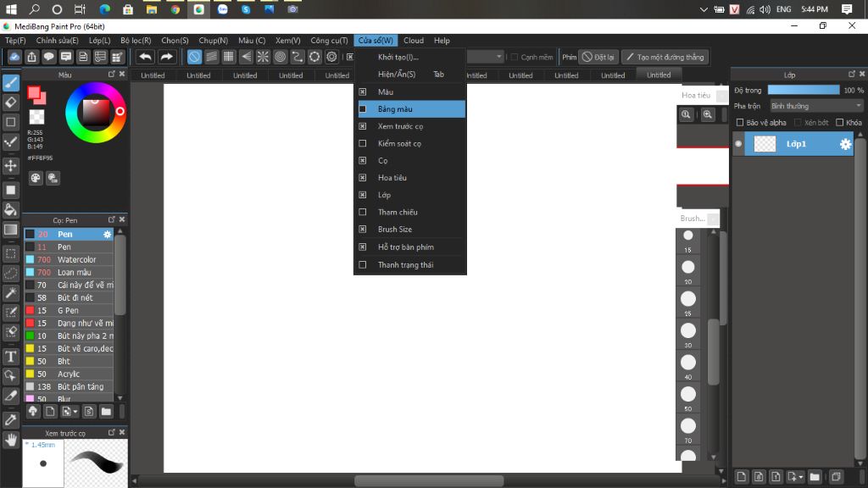Toggle Kiểm soát cọ checkbox
Screen dimensions: 868x488
(363, 143)
